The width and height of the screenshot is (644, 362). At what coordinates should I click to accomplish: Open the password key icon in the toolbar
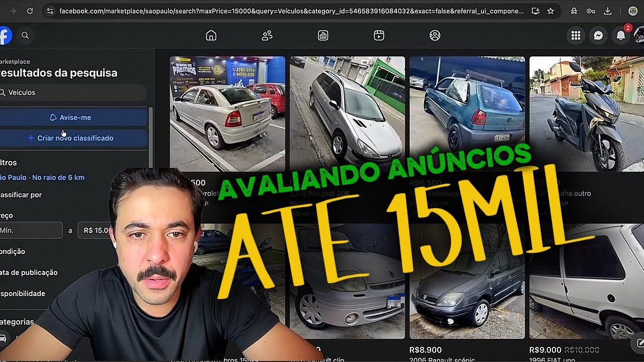(591, 11)
